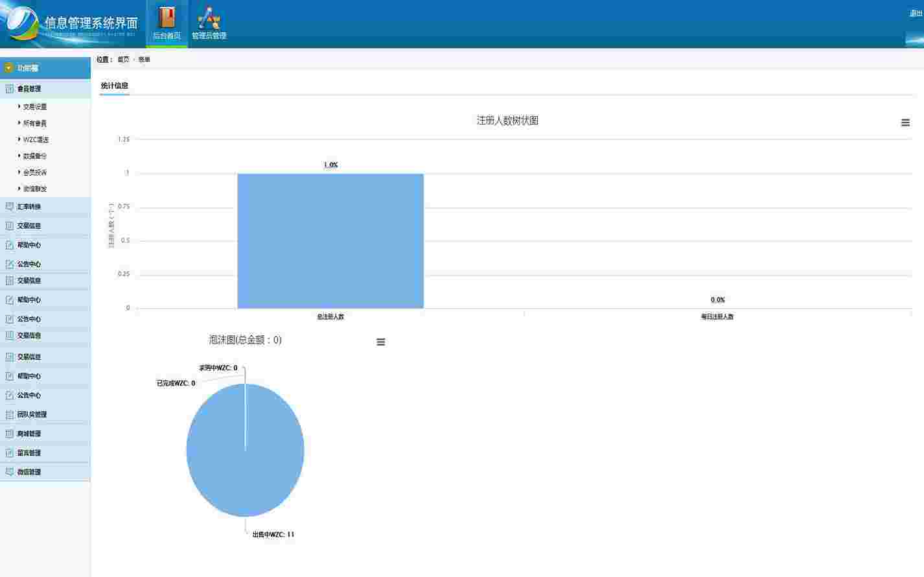Click the 留言管理 sidebar icon
The height and width of the screenshot is (577, 924).
click(x=10, y=453)
